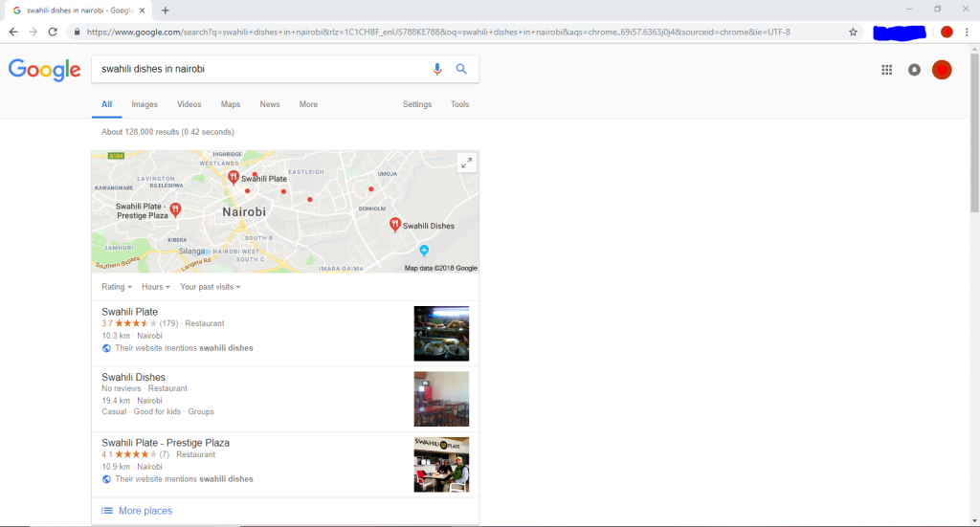Bookmark this page with star icon
The image size is (980, 527).
(853, 32)
